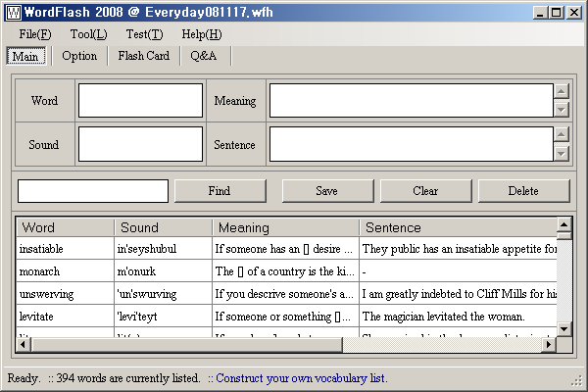Open the Test(T) menu
Image resolution: width=588 pixels, height=392 pixels.
[x=144, y=34]
